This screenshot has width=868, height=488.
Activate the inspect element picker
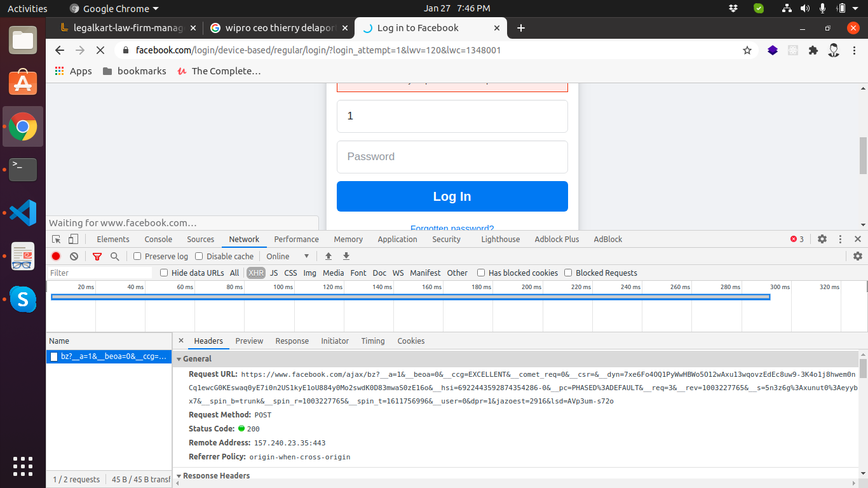click(57, 239)
